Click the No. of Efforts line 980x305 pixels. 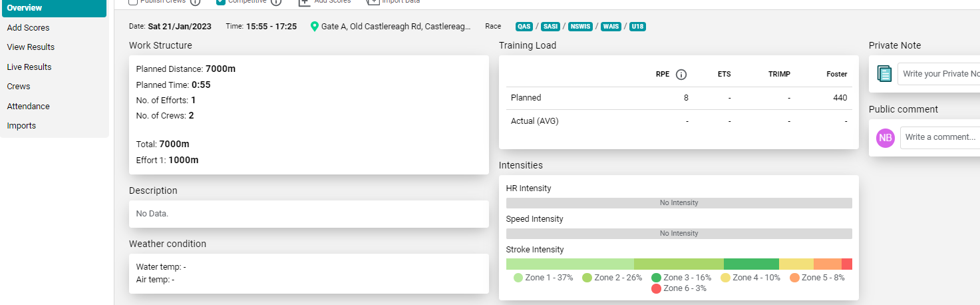pos(166,100)
